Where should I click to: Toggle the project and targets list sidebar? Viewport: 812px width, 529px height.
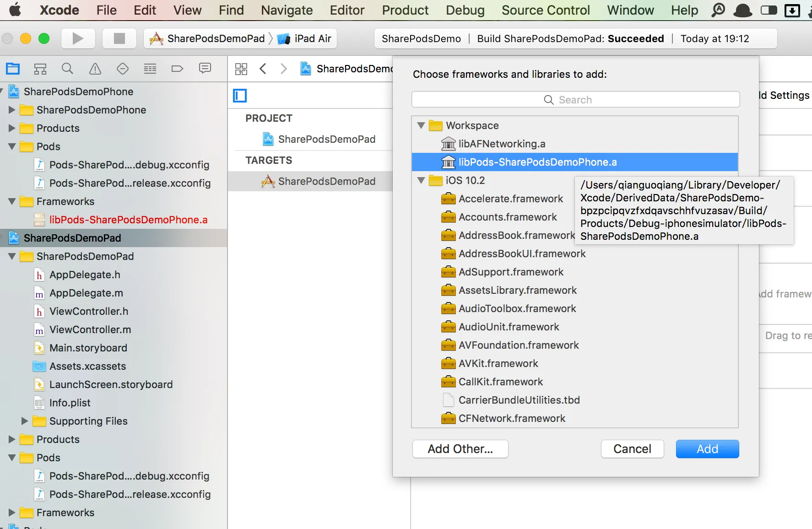click(240, 96)
